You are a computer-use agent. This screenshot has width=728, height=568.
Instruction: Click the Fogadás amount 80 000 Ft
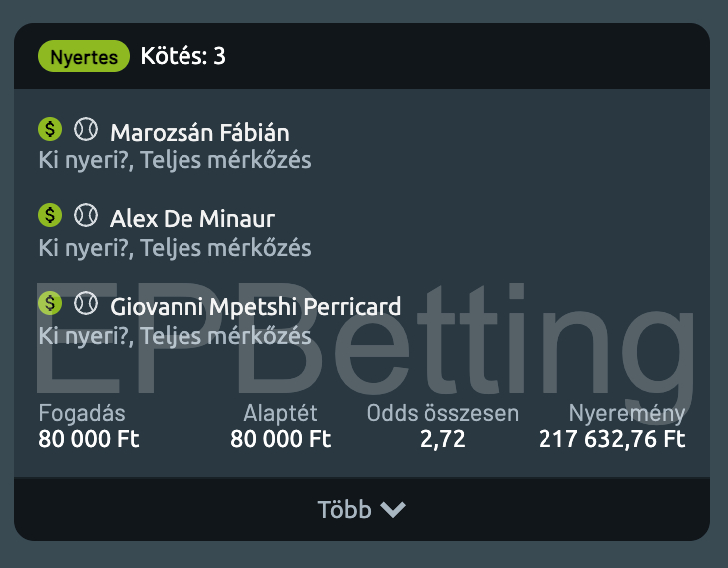coord(89,439)
